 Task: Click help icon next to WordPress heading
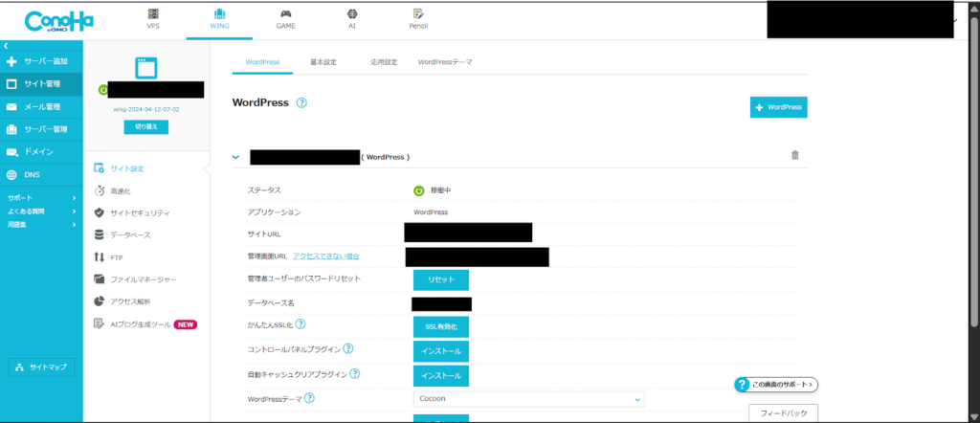click(301, 103)
